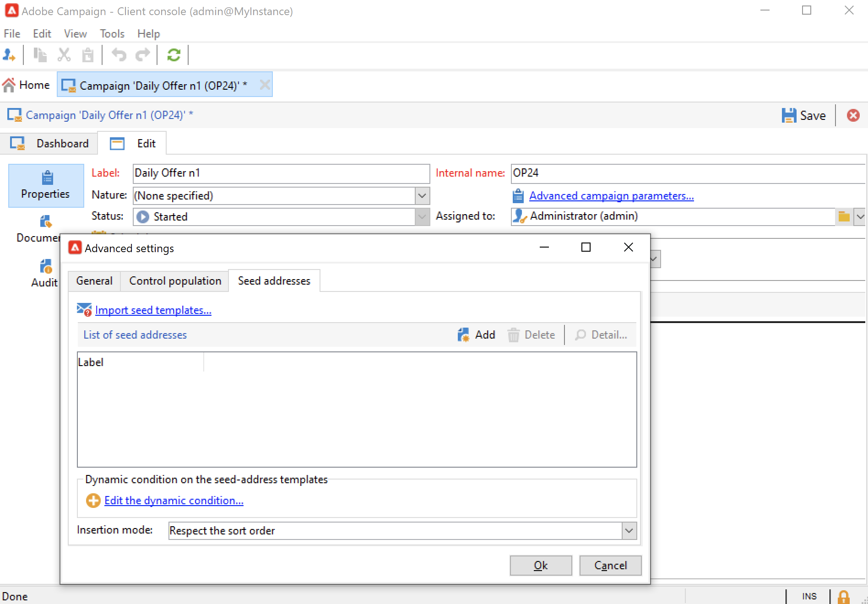868x604 pixels.
Task: Expand the Nature dropdown
Action: [422, 196]
